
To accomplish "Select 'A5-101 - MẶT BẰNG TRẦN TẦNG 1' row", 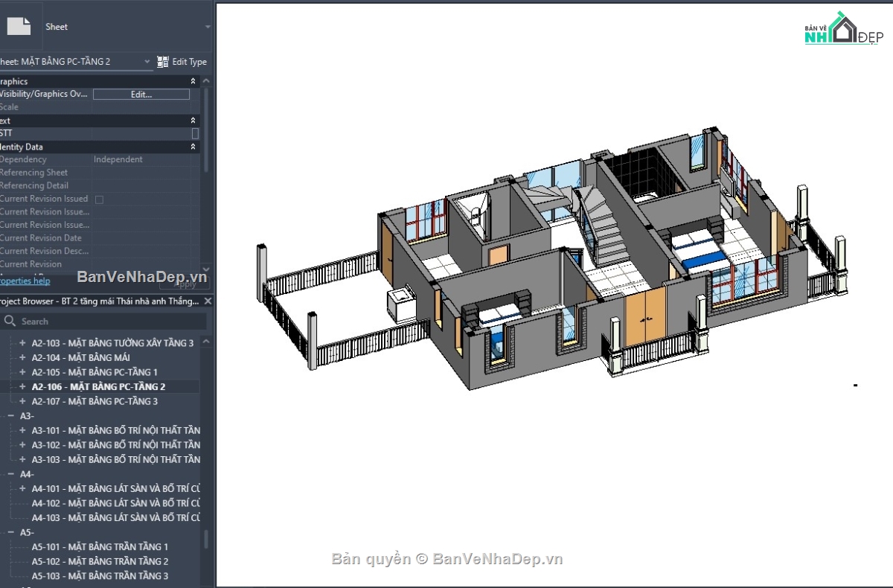I will tap(100, 546).
